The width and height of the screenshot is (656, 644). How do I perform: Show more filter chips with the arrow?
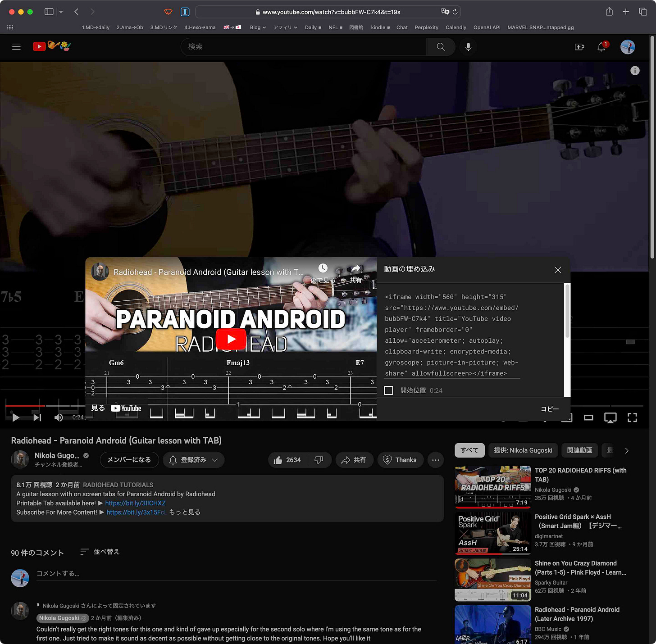pyautogui.click(x=627, y=450)
